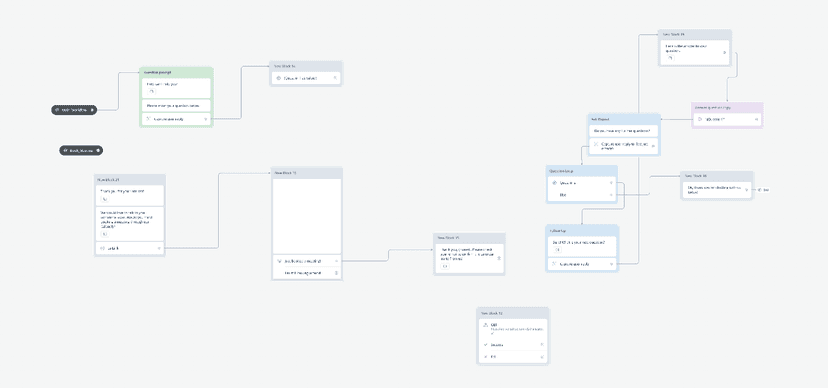Select the grey block header right of the middle blue block

[x=717, y=176]
